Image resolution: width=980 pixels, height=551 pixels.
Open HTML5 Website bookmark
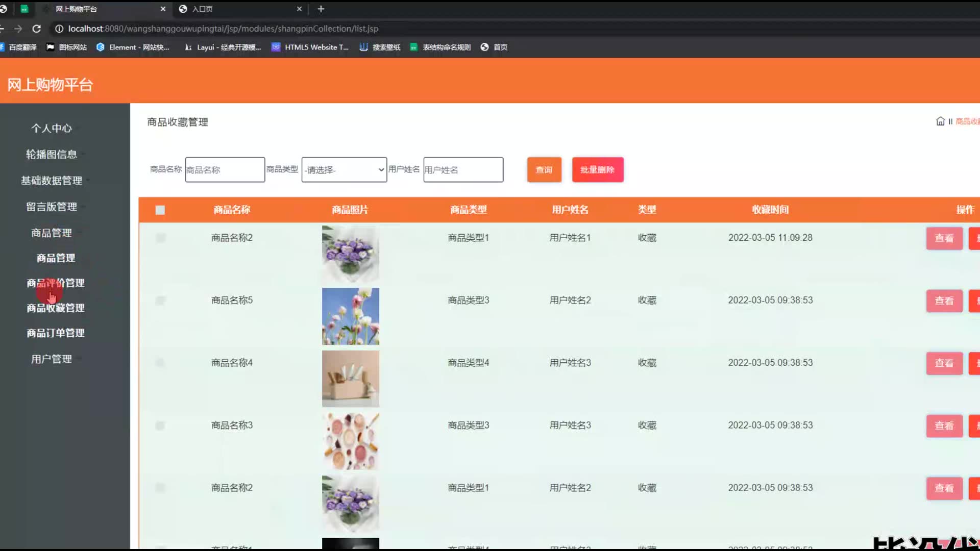click(x=310, y=47)
